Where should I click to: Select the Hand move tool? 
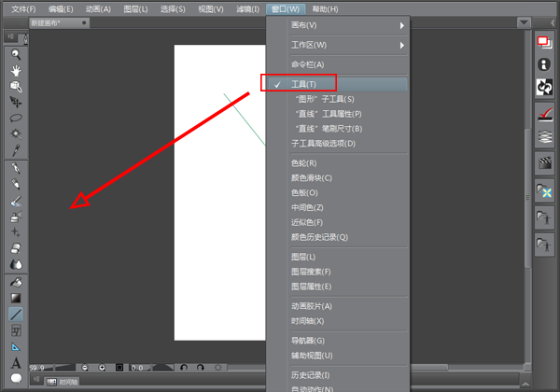[x=16, y=70]
